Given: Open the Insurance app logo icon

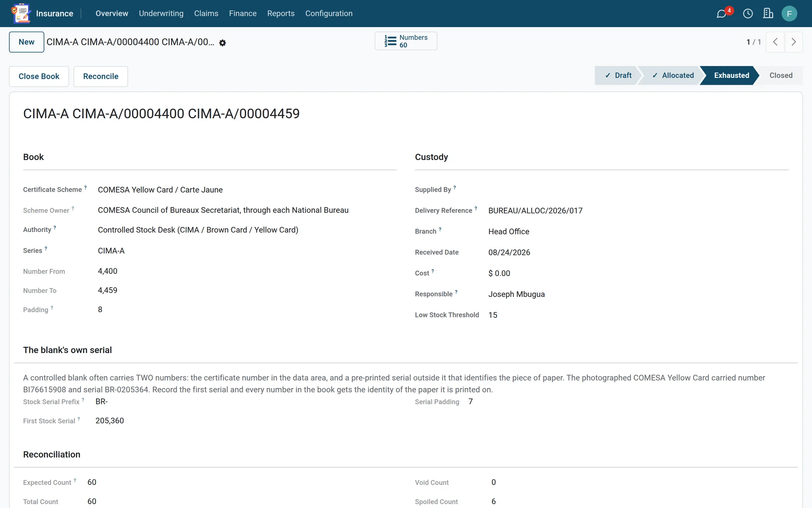Looking at the screenshot, I should coord(21,14).
